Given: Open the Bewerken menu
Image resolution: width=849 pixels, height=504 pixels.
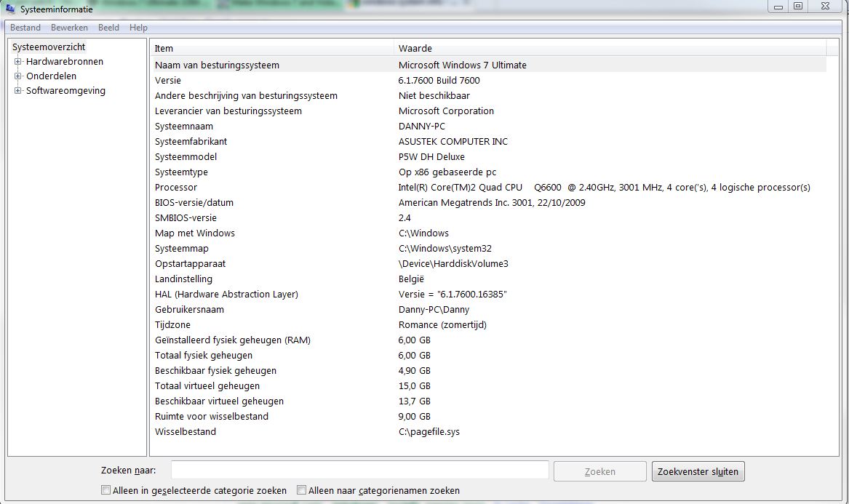Looking at the screenshot, I should point(69,28).
